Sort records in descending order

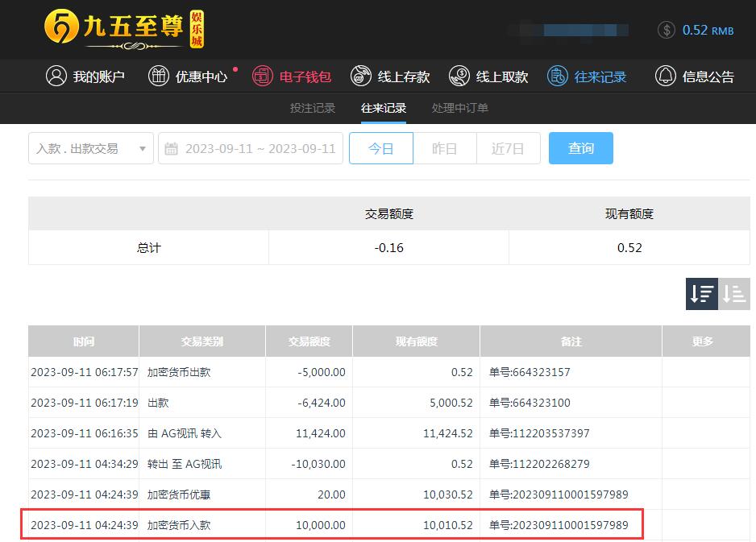pos(701,294)
